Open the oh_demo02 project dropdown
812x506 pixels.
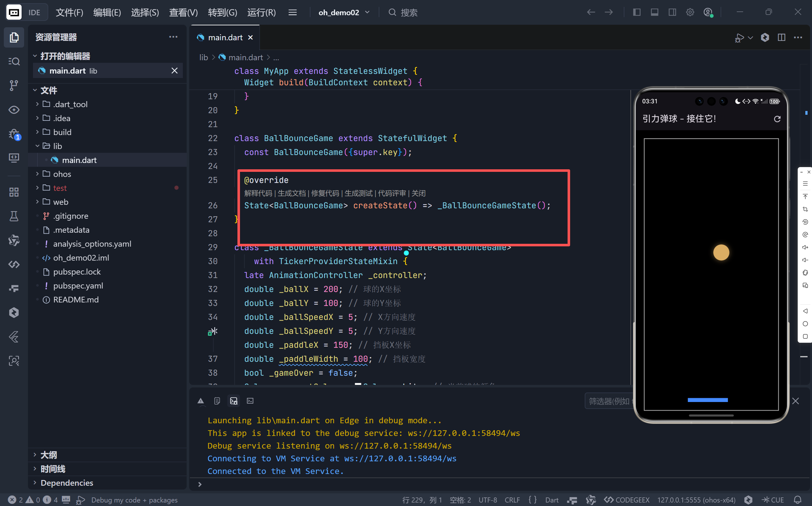[x=344, y=12]
